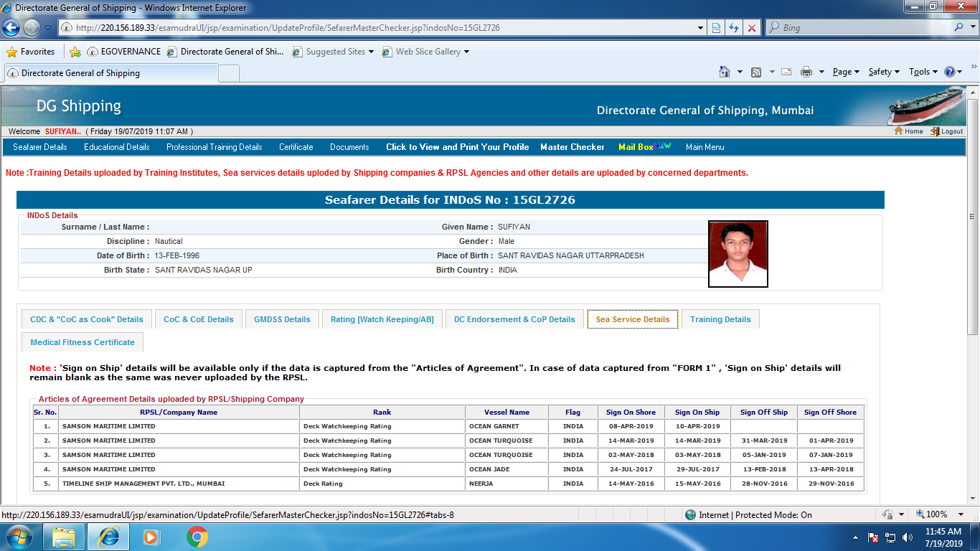This screenshot has height=551, width=980.
Task: Click the IE Home toolbar icon
Action: [725, 72]
